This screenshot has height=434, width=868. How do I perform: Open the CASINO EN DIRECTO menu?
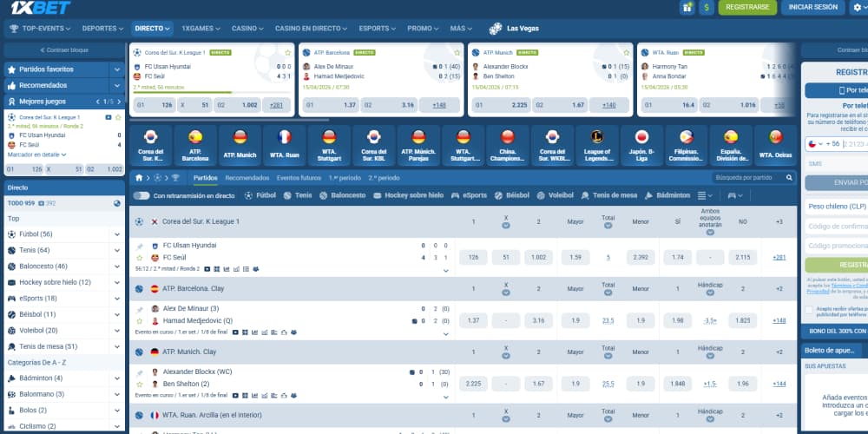(x=311, y=29)
